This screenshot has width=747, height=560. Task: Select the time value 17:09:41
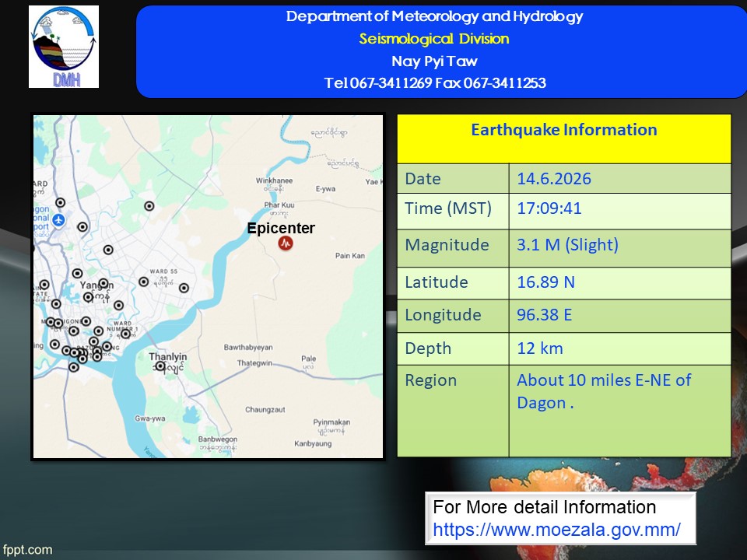click(549, 208)
